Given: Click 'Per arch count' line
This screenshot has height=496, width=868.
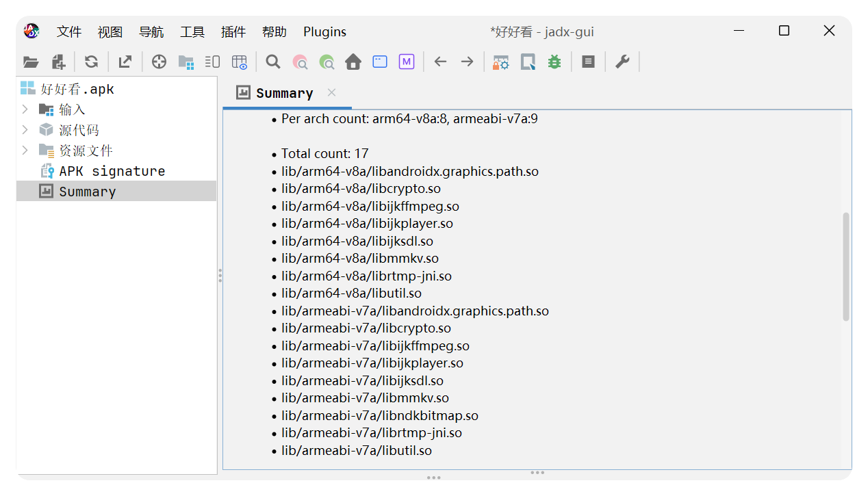Looking at the screenshot, I should point(409,118).
